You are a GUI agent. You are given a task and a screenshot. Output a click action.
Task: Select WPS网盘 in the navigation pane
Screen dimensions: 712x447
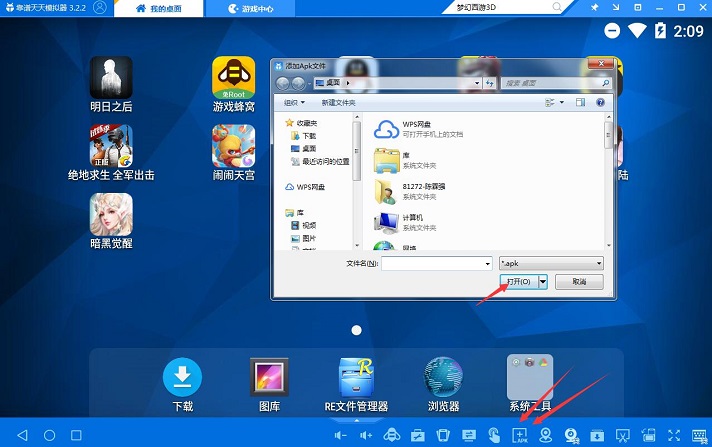pyautogui.click(x=305, y=187)
